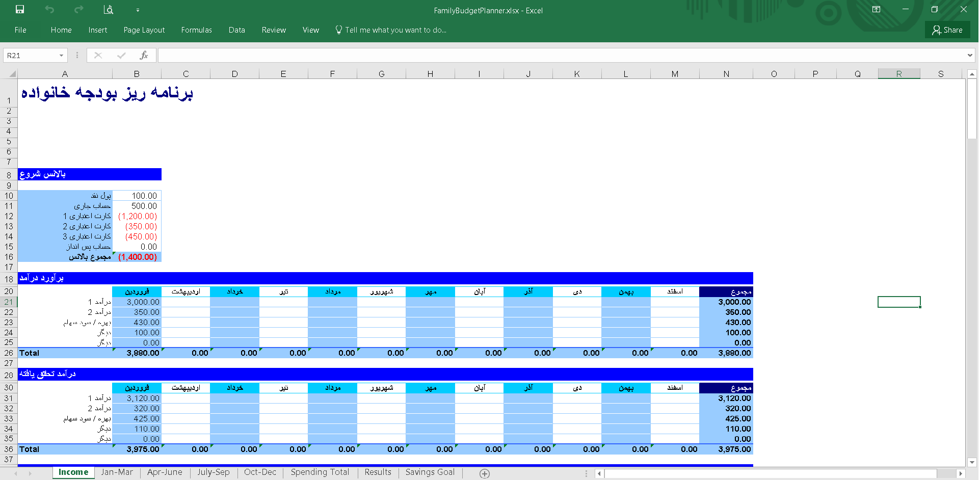Expand the formula bar with the chevron
Screen dimensions: 980x480
point(969,56)
